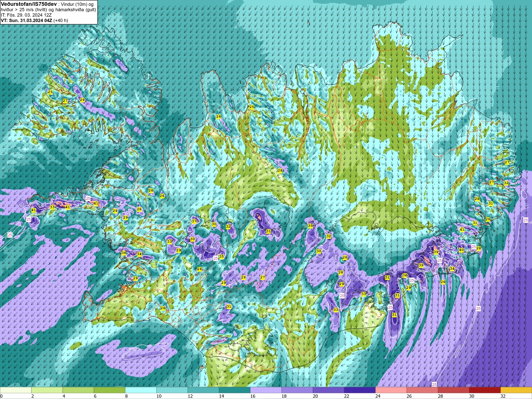Click the 22–24 m/s dark indigo legend swatch
This screenshot has width=532, height=399.
point(360,390)
